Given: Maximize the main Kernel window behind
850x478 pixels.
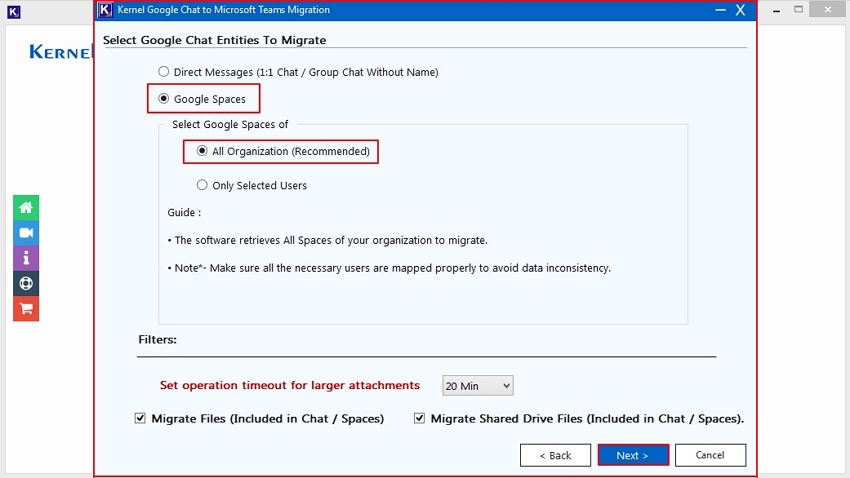Looking at the screenshot, I should 799,9.
